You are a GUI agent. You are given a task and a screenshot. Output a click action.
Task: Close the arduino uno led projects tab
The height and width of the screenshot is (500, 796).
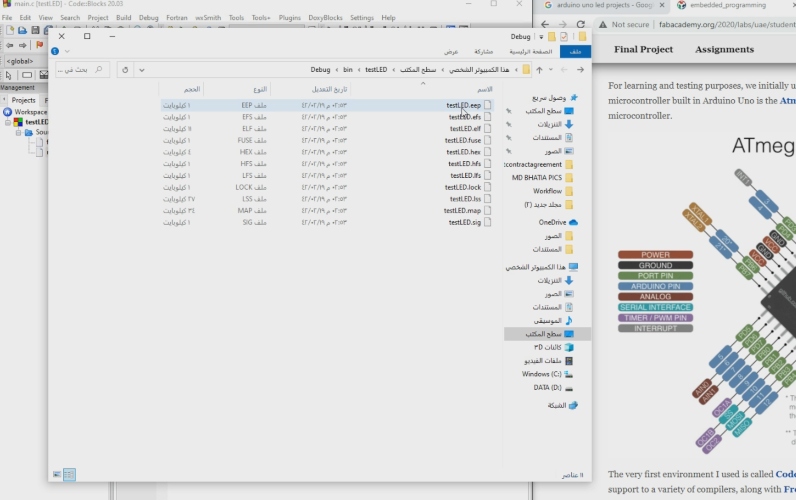[x=661, y=5]
